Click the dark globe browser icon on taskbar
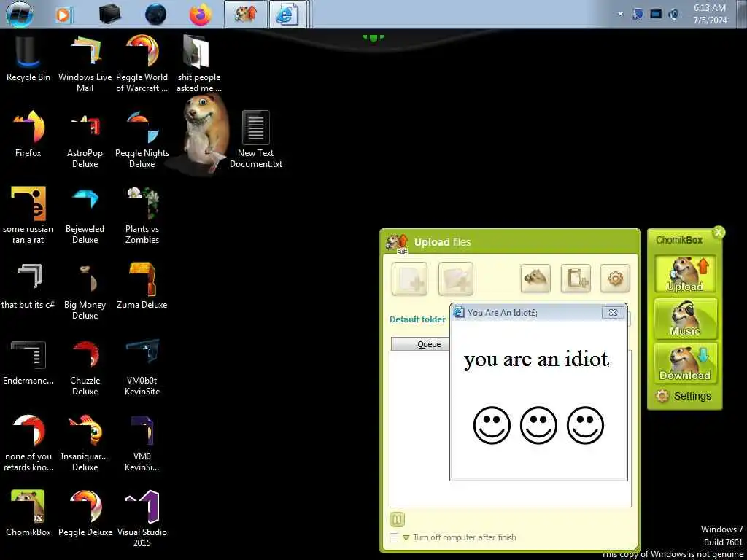This screenshot has height=560, width=747. 156,15
